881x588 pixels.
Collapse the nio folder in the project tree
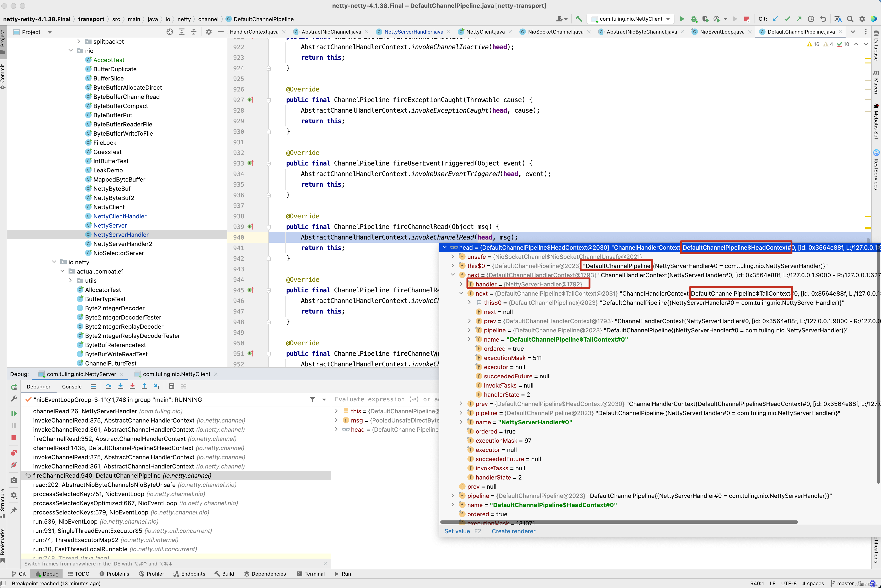click(71, 51)
